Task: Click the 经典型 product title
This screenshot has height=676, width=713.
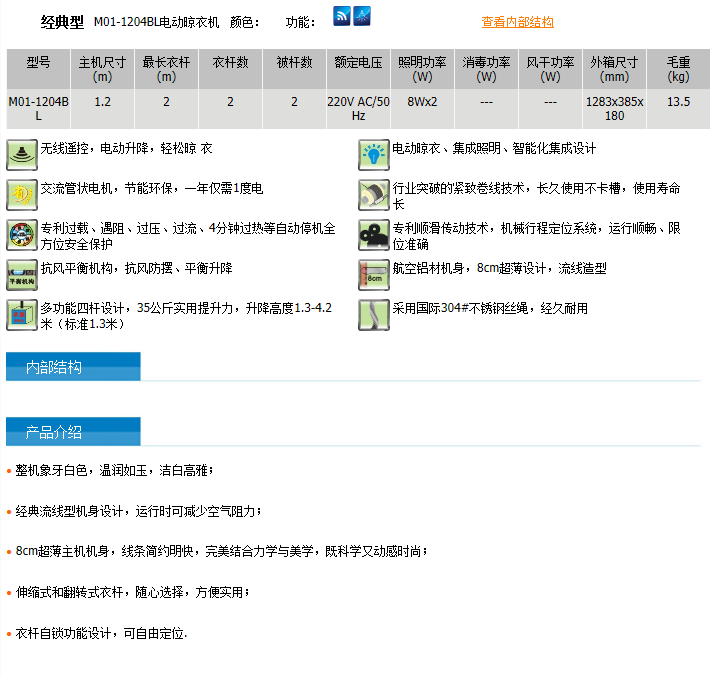Action: (62, 22)
